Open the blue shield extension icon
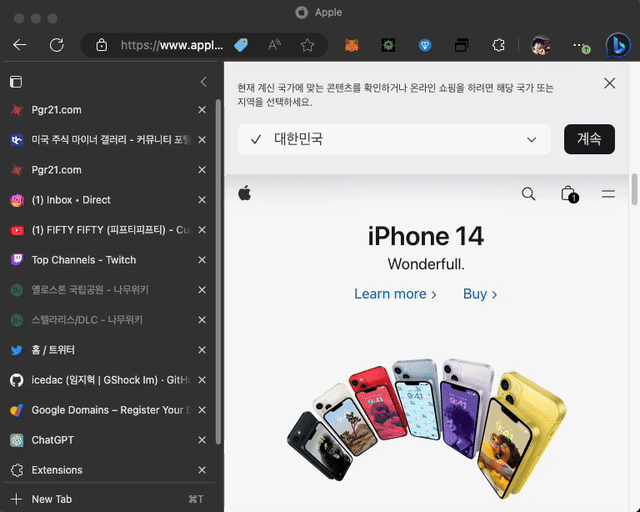Viewport: 640px width, 512px height. coord(425,45)
